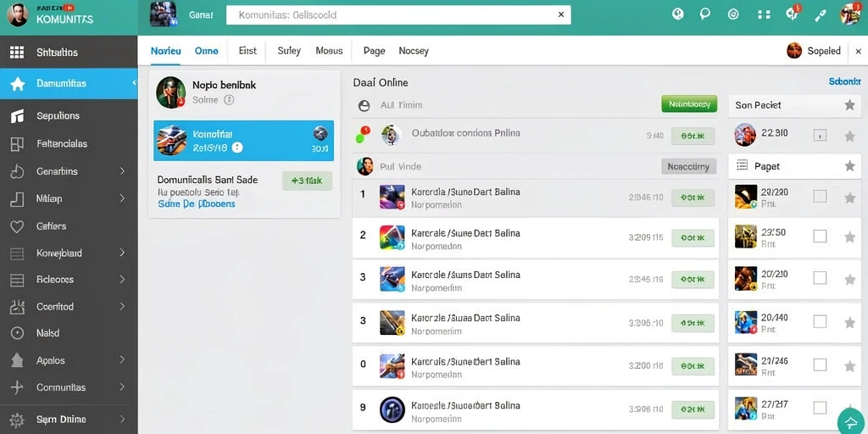Click the chat bubble icon in top bar
The height and width of the screenshot is (434, 868).
[x=704, y=14]
